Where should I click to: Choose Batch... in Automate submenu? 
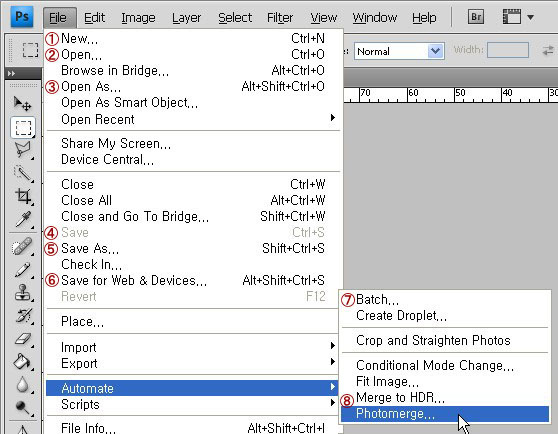coord(445,300)
